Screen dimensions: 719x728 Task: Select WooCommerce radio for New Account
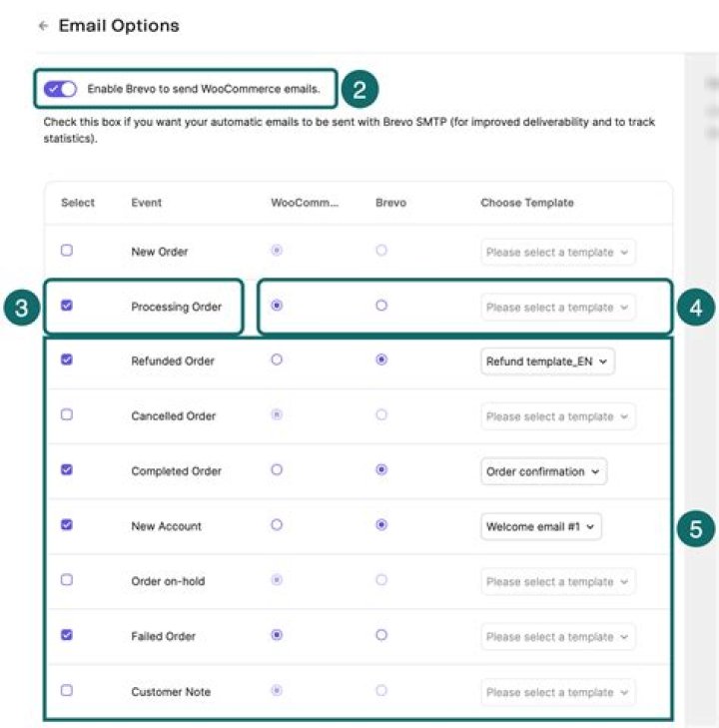277,525
